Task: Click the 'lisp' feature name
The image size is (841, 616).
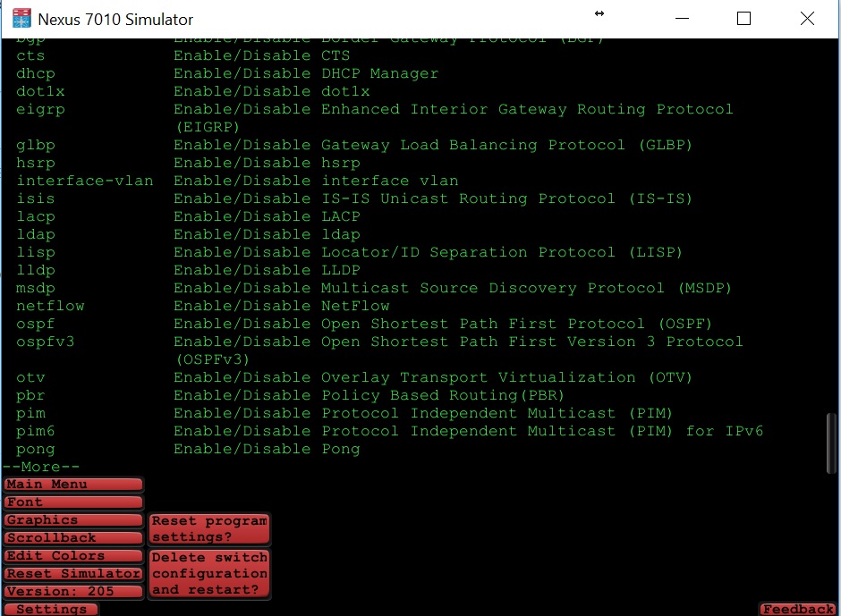Action: tap(36, 252)
